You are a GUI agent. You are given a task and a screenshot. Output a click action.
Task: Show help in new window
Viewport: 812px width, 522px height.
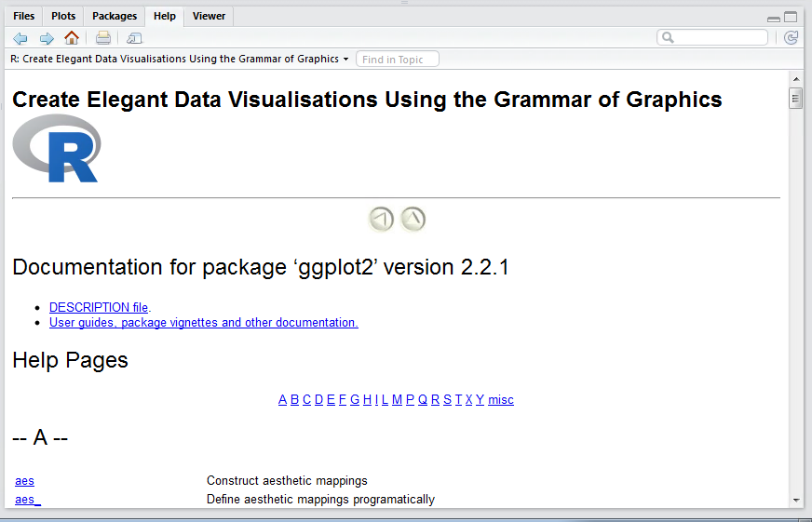pos(135,38)
